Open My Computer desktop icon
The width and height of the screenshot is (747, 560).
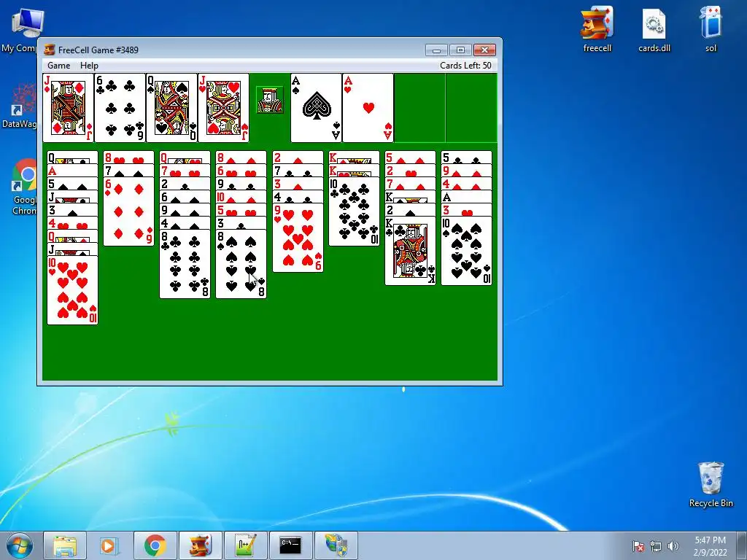pos(21,29)
